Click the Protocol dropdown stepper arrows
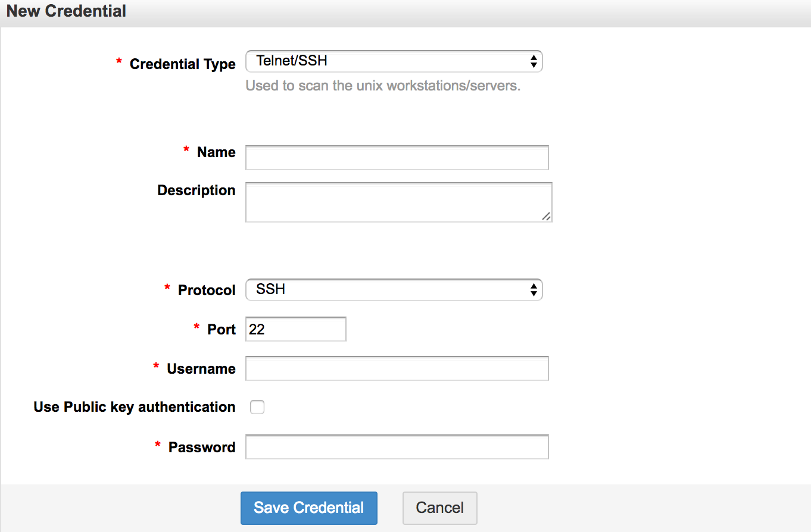The height and width of the screenshot is (532, 811). [533, 290]
